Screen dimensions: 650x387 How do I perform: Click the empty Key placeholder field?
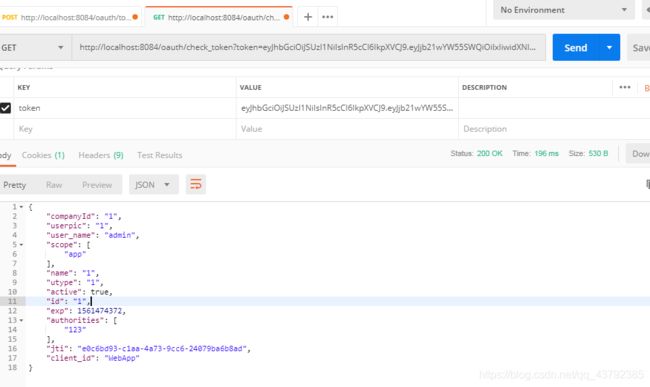[x=125, y=129]
